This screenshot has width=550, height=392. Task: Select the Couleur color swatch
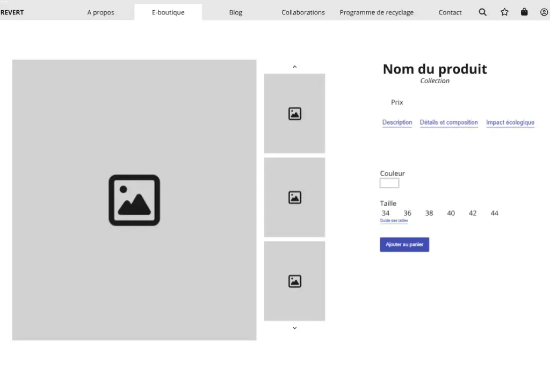[x=389, y=183]
